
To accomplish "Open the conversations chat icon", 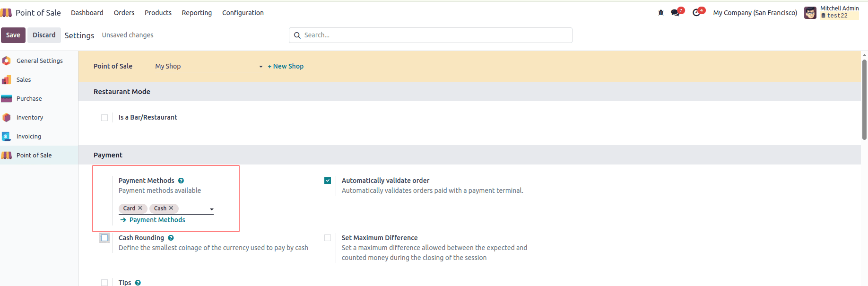I will point(675,13).
